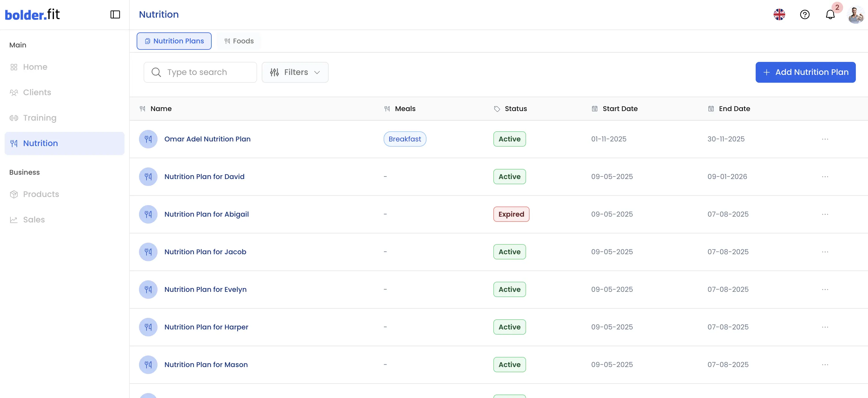Open Products in sidebar

[64, 194]
